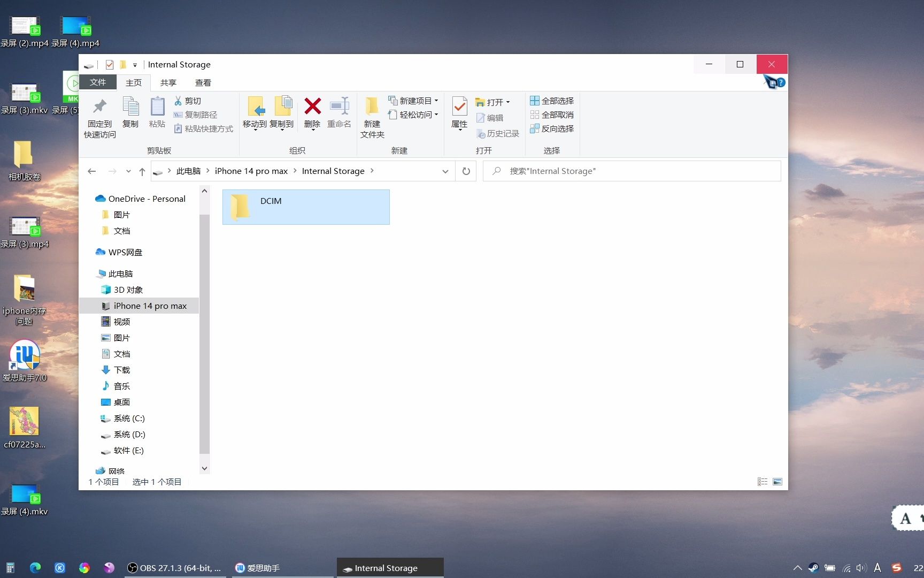This screenshot has width=924, height=578.
Task: Open the 文件 file menu tab
Action: click(98, 82)
